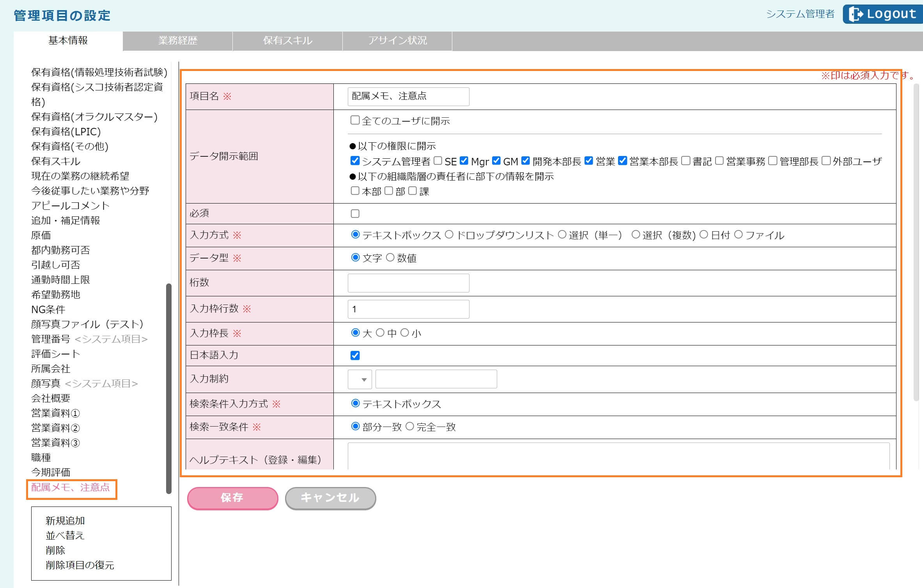This screenshot has height=588, width=923.
Task: Uncheck the Mgr permission checkbox
Action: [x=464, y=161]
